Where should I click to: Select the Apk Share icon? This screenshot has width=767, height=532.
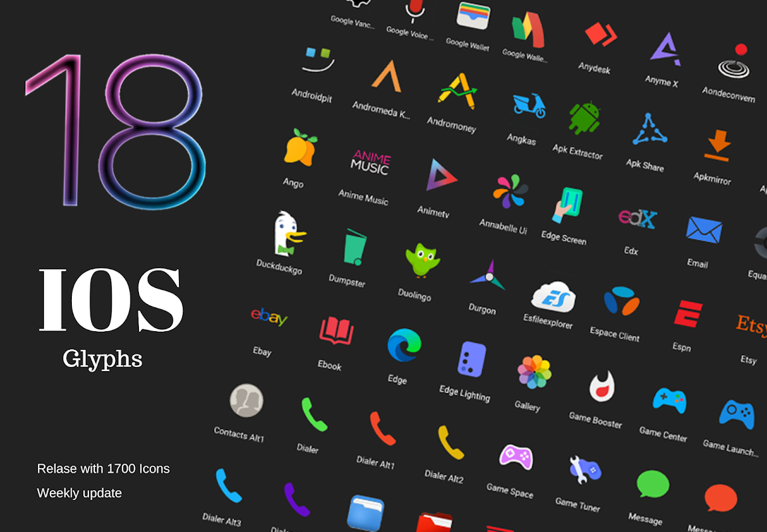[x=649, y=130]
